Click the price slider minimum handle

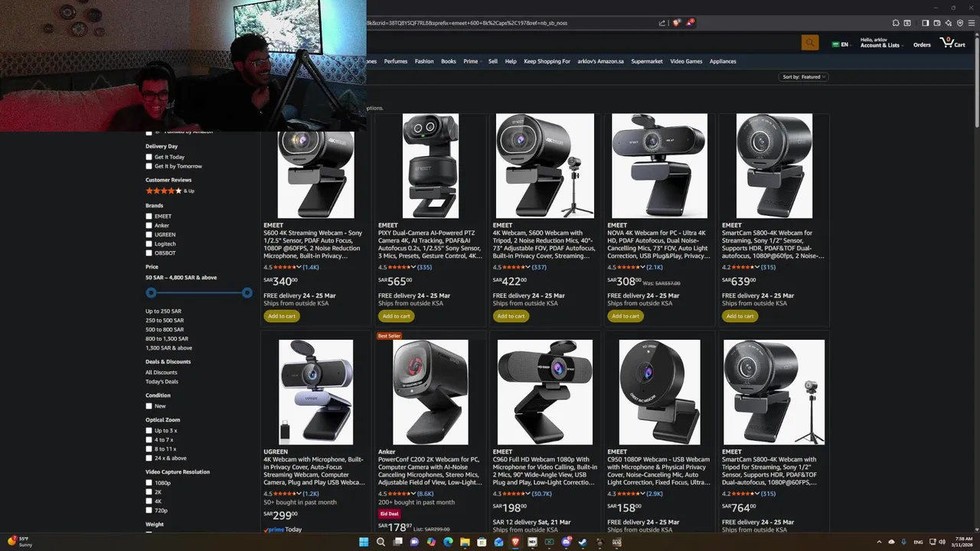click(151, 293)
